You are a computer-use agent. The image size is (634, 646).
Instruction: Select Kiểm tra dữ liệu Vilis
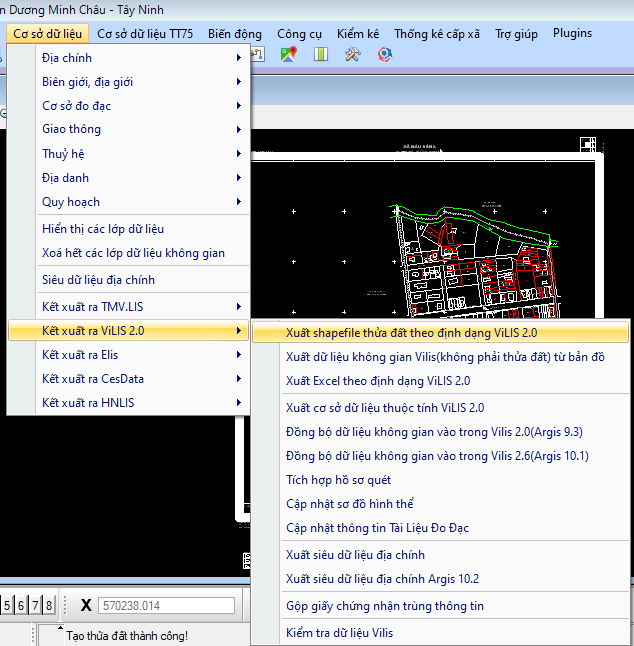pyautogui.click(x=339, y=633)
